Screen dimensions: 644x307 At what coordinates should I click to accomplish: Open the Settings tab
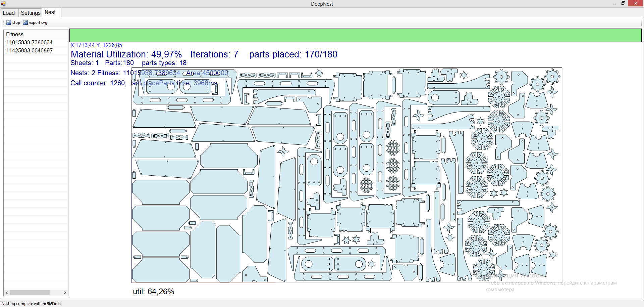pyautogui.click(x=31, y=13)
